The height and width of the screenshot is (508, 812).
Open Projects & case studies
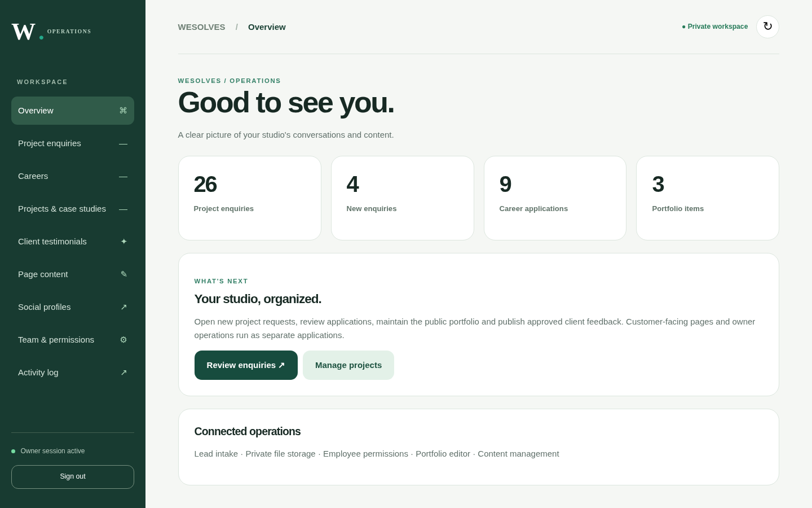pos(73,209)
